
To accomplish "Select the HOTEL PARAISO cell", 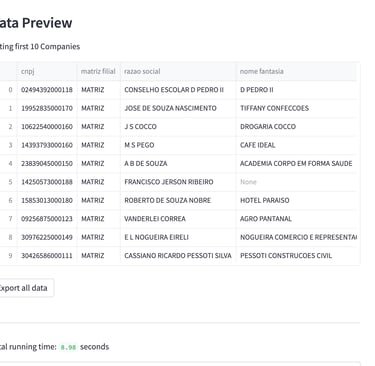I will [x=296, y=200].
